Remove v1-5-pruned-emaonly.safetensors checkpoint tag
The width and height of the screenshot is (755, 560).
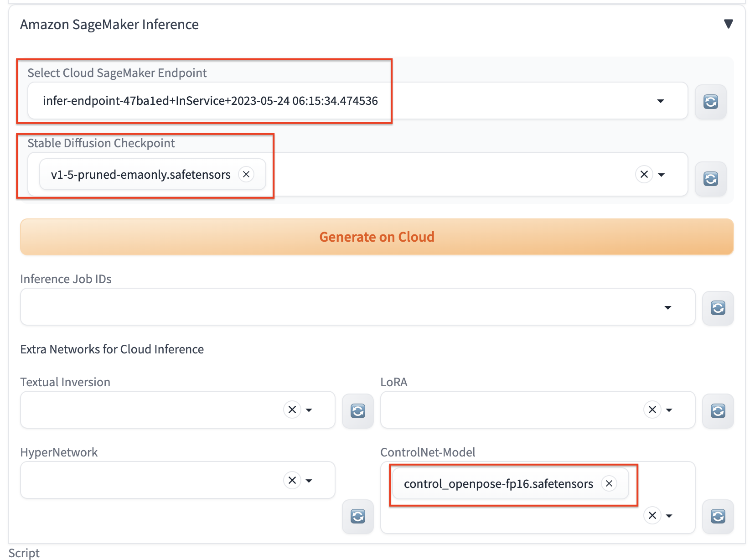pyautogui.click(x=246, y=174)
